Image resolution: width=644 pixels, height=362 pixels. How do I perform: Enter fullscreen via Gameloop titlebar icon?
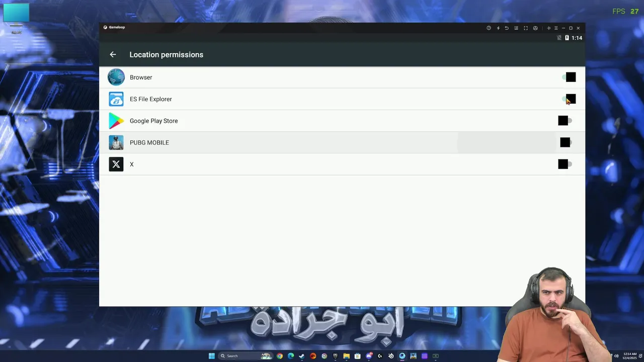point(526,28)
